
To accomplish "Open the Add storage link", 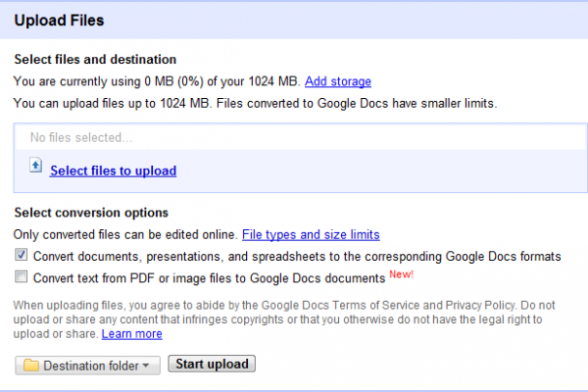I will [338, 81].
